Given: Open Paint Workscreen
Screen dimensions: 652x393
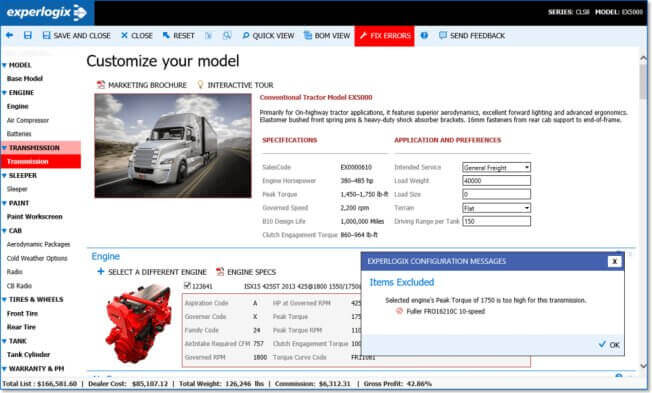Looking at the screenshot, I should (35, 217).
